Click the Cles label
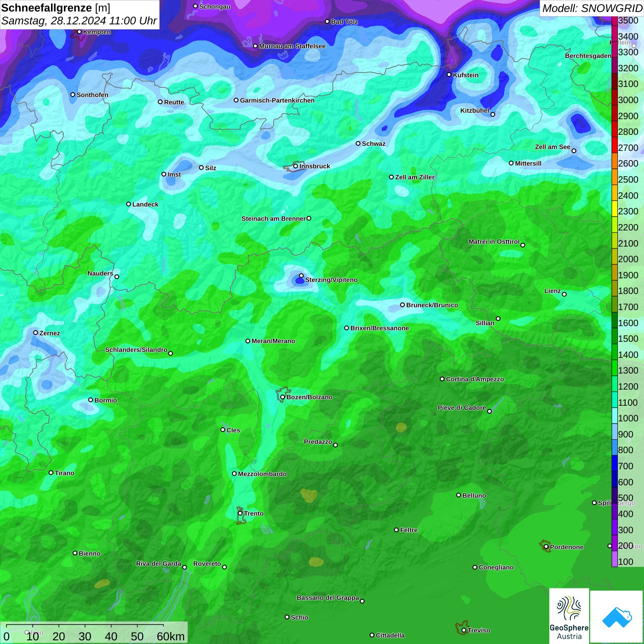Viewport: 644px width, 644px height. tap(233, 430)
